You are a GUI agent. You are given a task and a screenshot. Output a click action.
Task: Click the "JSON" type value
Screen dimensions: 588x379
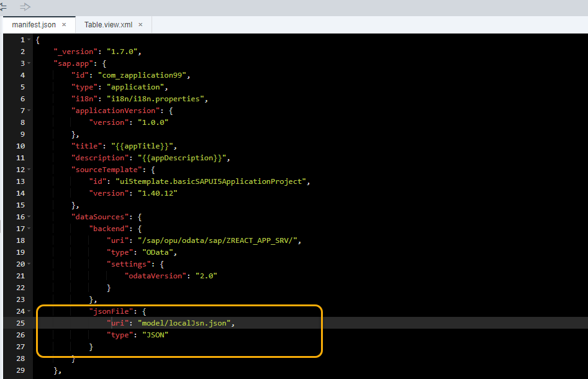(x=155, y=335)
